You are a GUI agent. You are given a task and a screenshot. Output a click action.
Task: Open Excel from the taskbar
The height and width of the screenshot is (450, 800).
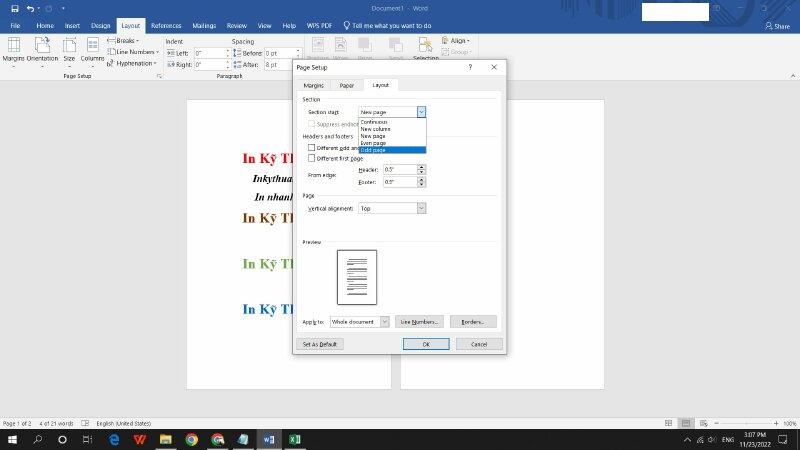click(295, 439)
